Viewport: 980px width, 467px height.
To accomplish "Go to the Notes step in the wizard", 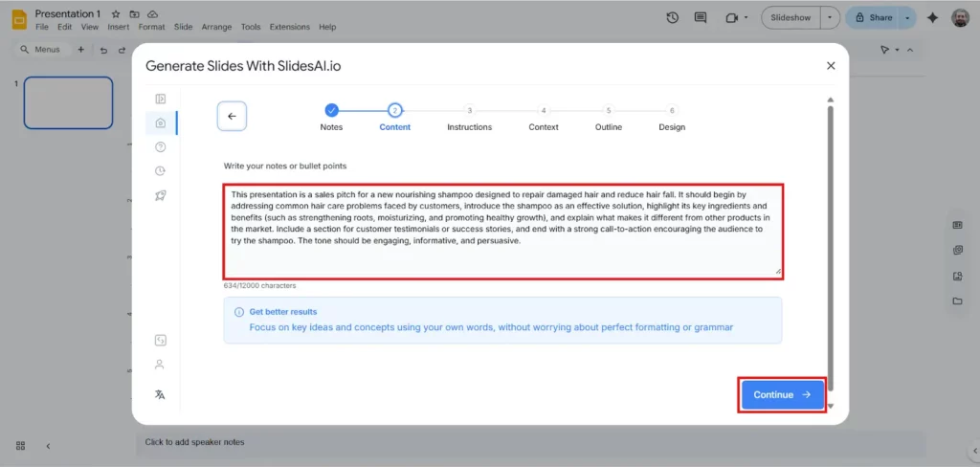I will (x=331, y=111).
